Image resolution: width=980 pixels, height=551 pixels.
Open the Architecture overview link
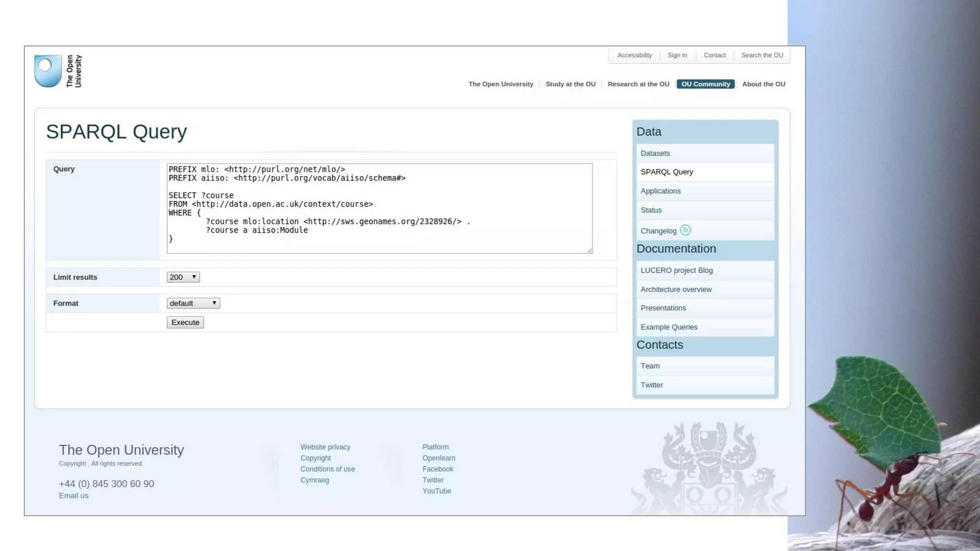[676, 289]
